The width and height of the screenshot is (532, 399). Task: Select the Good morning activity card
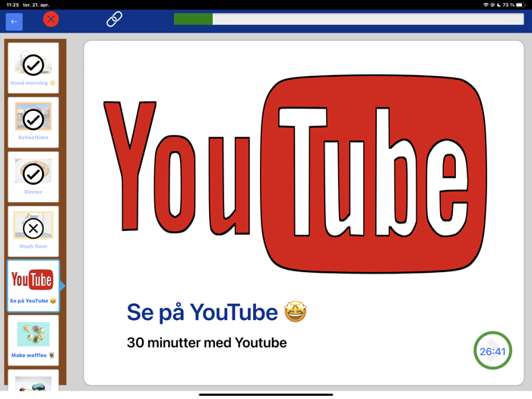pyautogui.click(x=33, y=68)
